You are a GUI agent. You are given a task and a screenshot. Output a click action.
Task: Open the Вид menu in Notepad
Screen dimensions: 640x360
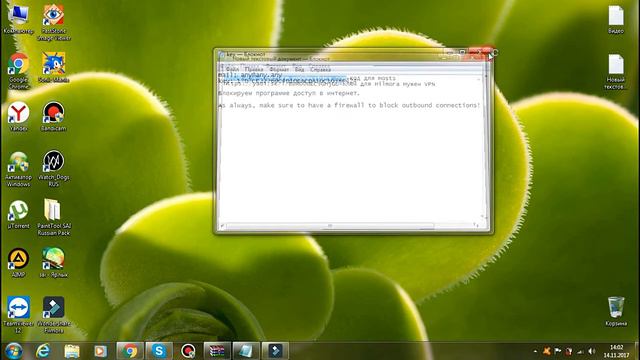coord(300,70)
